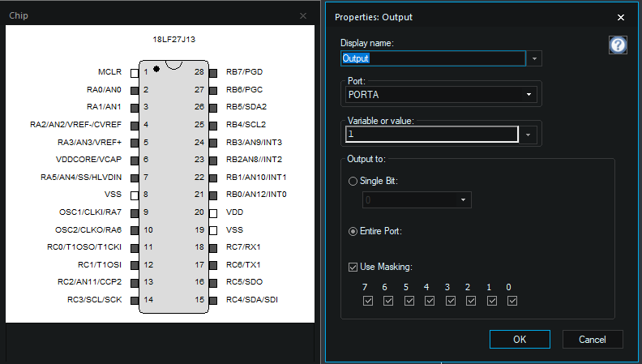Click the RA2/AN2/VREF-/CVREF pin label
The height and width of the screenshot is (364, 642).
tap(75, 125)
